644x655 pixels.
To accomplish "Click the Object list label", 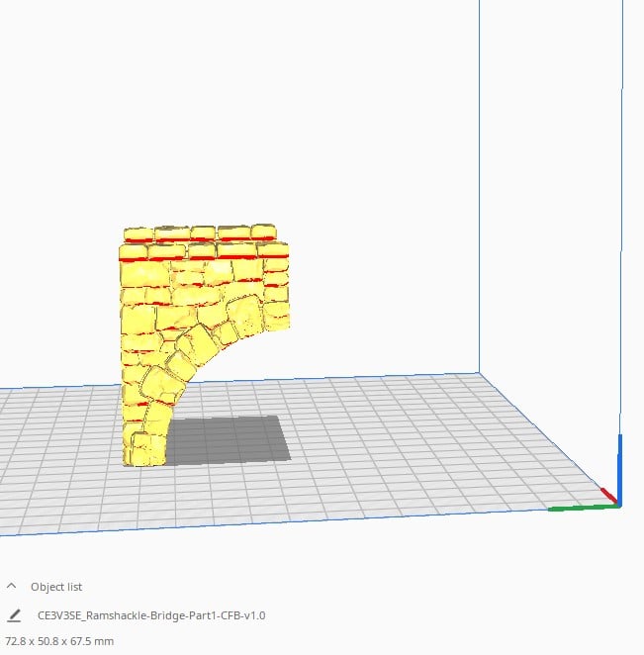I will tap(56, 587).
